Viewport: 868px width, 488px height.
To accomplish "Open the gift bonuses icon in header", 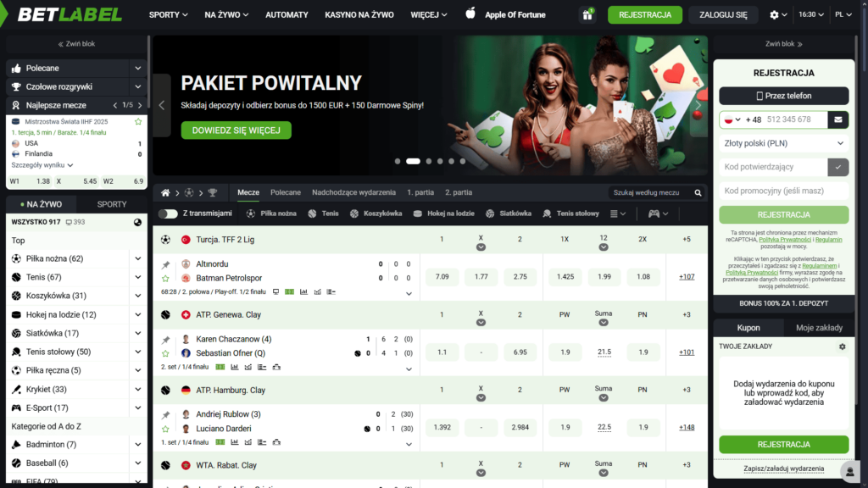I will coord(587,14).
